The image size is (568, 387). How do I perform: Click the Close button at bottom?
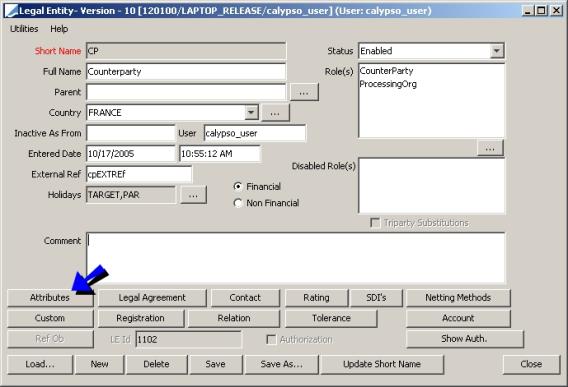[x=531, y=364]
